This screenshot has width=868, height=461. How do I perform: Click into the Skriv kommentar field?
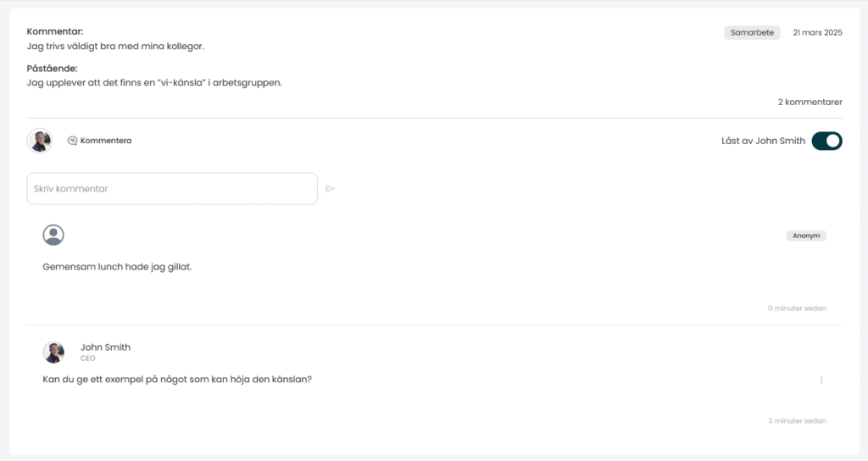[172, 189]
